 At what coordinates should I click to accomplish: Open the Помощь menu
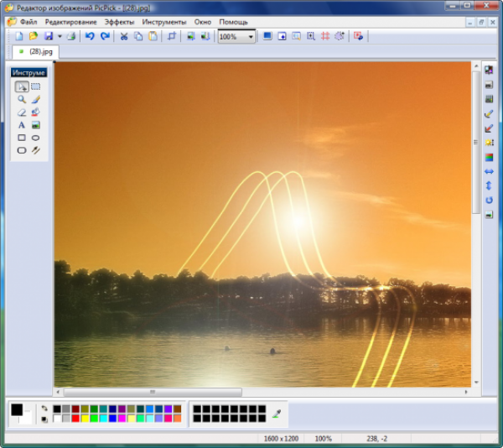point(233,22)
